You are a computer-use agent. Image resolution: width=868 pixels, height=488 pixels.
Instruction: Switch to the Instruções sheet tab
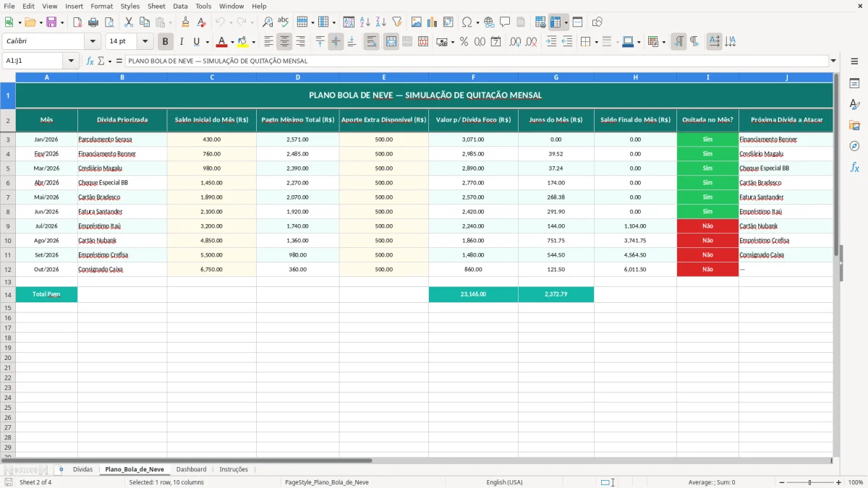pos(234,469)
